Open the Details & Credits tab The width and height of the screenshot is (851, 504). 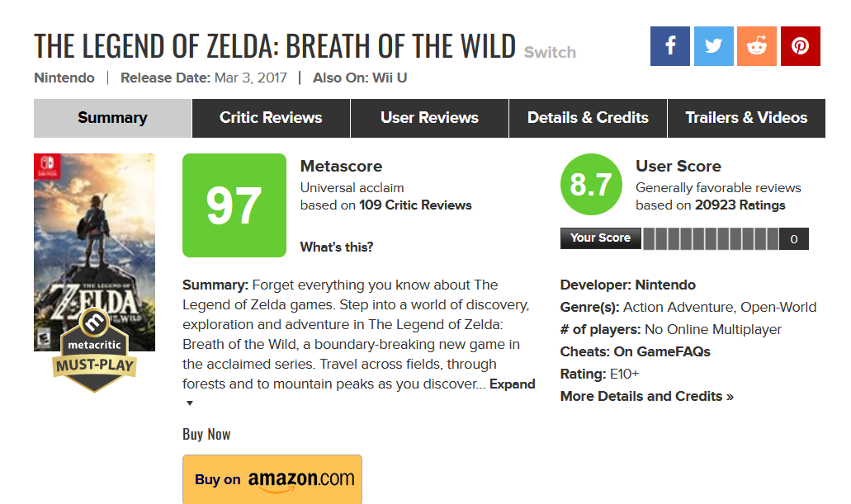pos(588,118)
